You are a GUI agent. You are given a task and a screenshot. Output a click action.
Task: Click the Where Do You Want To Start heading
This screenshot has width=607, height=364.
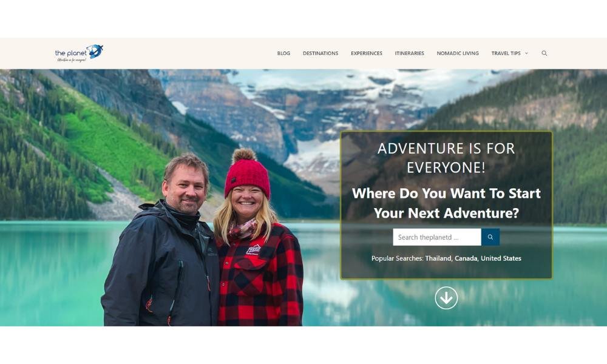446,203
